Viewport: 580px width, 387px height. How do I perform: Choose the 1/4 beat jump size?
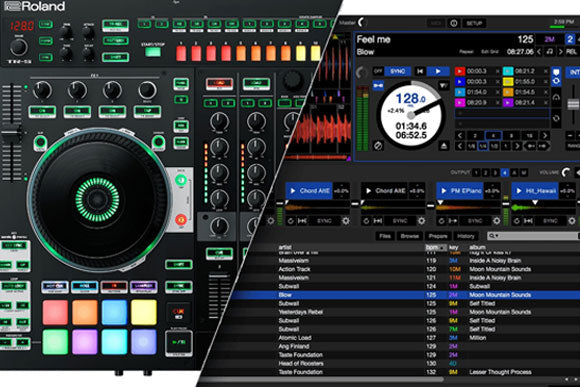(483, 146)
